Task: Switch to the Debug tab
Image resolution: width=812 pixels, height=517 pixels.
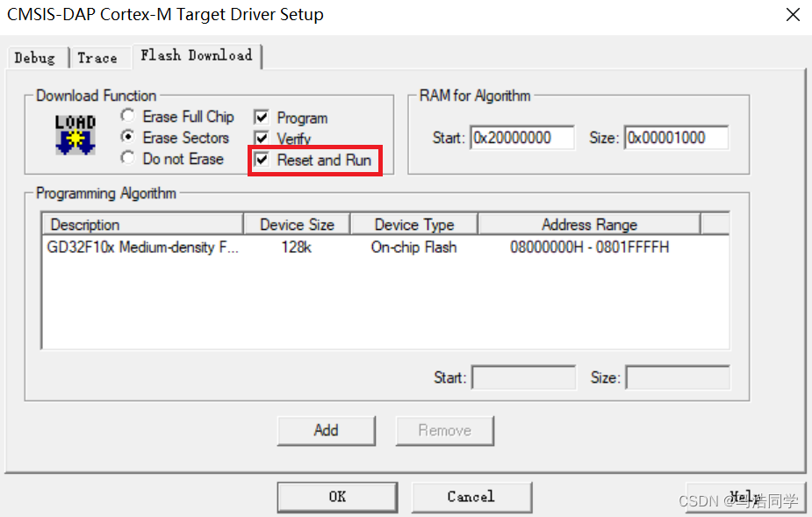Action: (35, 58)
